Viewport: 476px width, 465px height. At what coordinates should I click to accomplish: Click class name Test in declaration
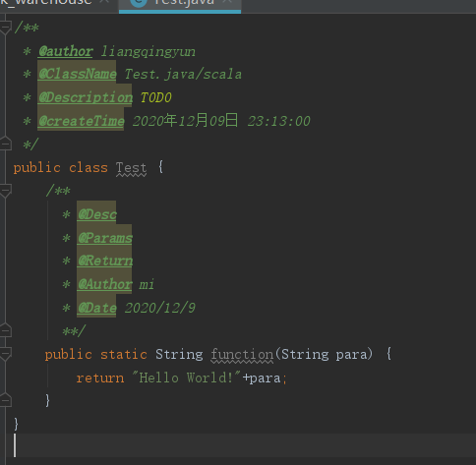pos(131,168)
